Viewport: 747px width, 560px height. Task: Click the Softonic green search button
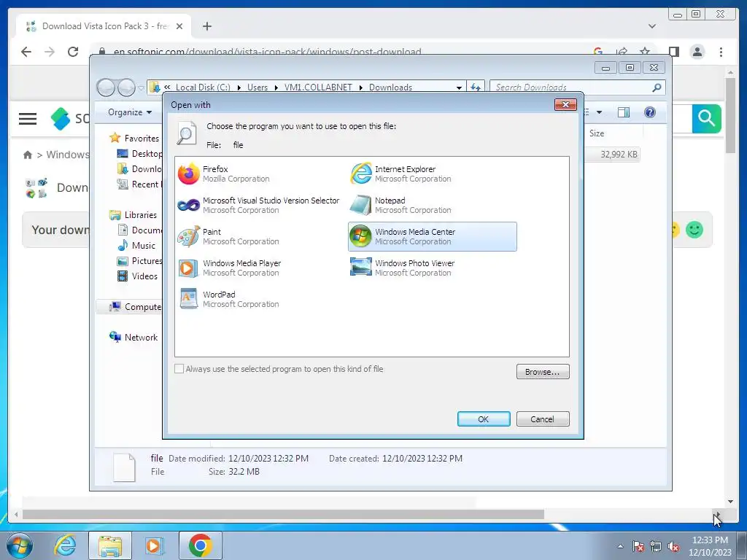[x=706, y=119]
